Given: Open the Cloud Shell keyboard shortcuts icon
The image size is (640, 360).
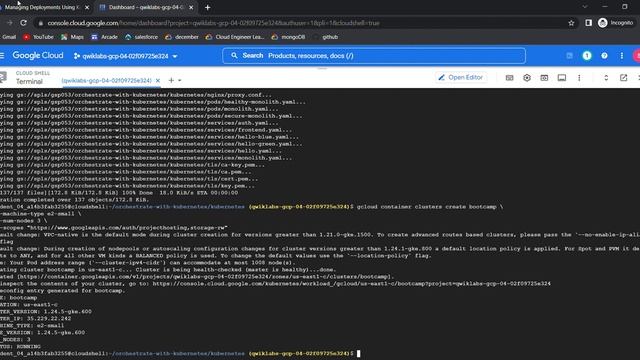Looking at the screenshot, I should pos(509,78).
